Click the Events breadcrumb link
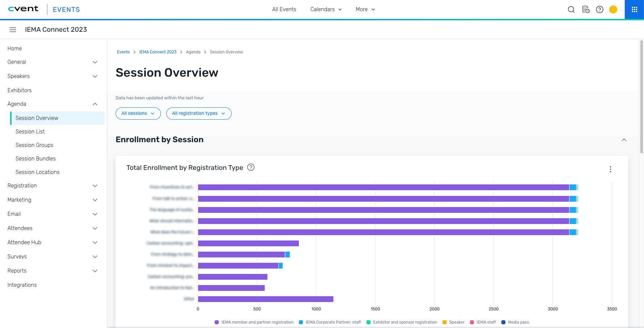644x328 pixels. pyautogui.click(x=123, y=52)
